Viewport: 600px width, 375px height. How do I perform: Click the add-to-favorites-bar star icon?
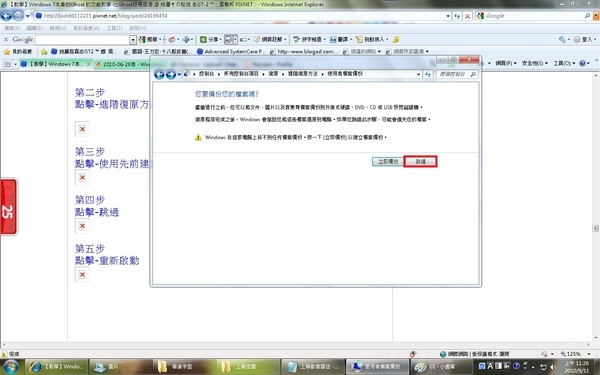44,51
